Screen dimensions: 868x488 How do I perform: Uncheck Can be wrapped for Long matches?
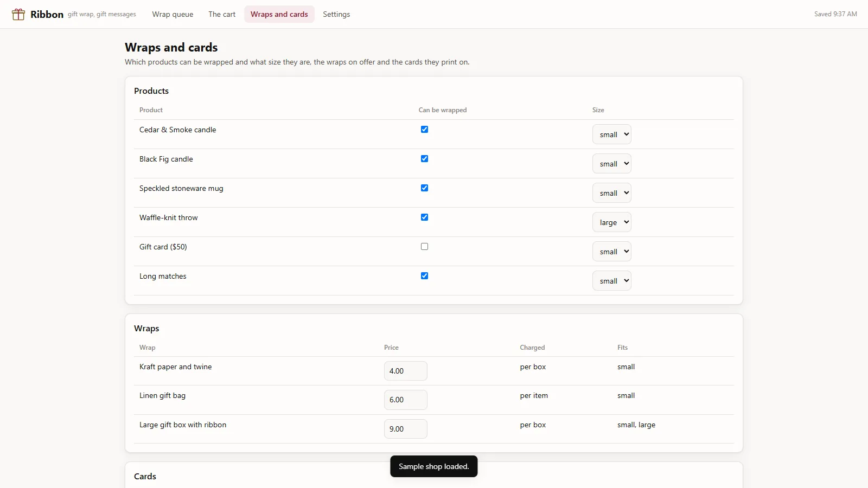(x=424, y=276)
